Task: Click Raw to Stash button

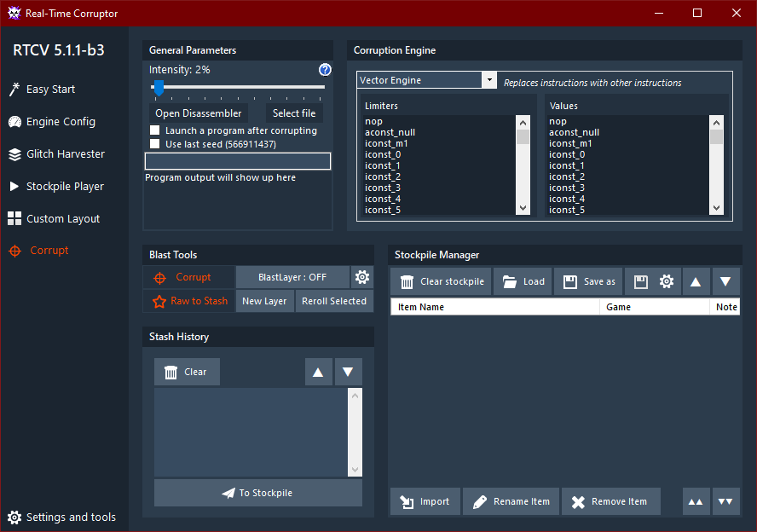Action: click(189, 301)
